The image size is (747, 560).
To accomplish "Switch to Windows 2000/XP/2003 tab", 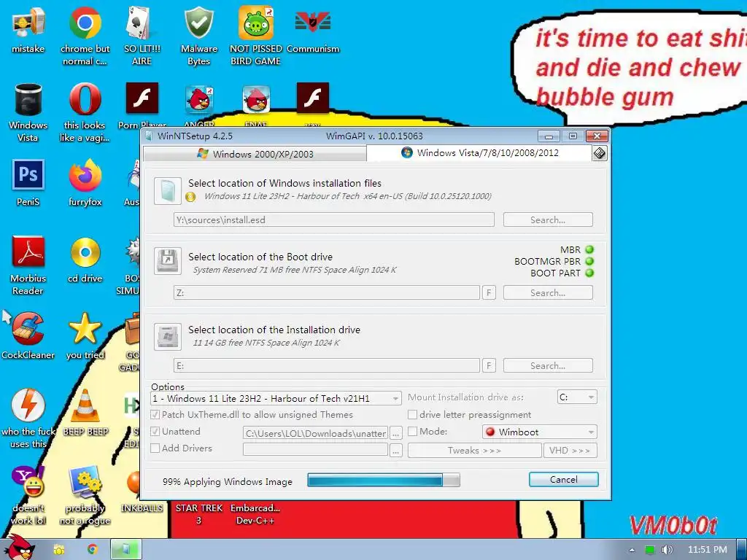I will click(x=255, y=154).
